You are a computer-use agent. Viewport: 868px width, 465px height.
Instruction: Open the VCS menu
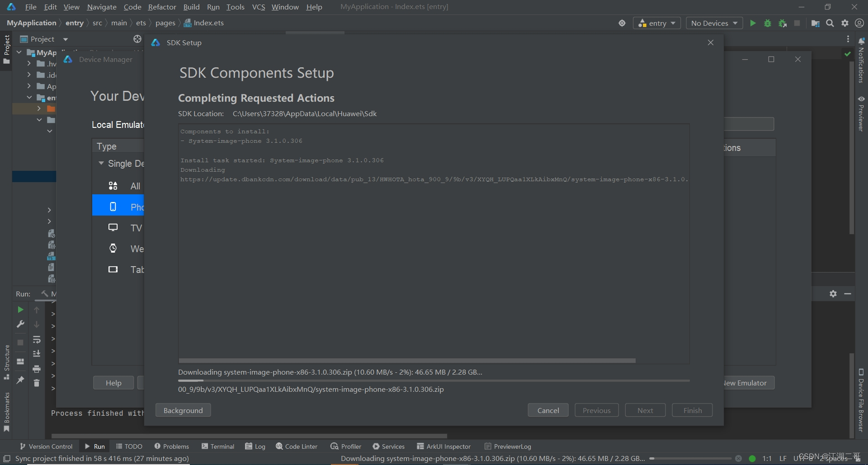click(259, 7)
